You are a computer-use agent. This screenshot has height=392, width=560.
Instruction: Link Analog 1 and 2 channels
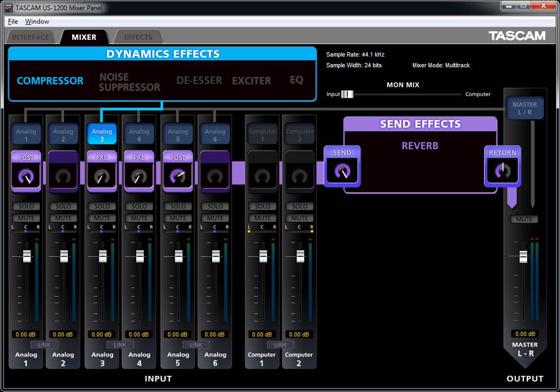coord(44,345)
